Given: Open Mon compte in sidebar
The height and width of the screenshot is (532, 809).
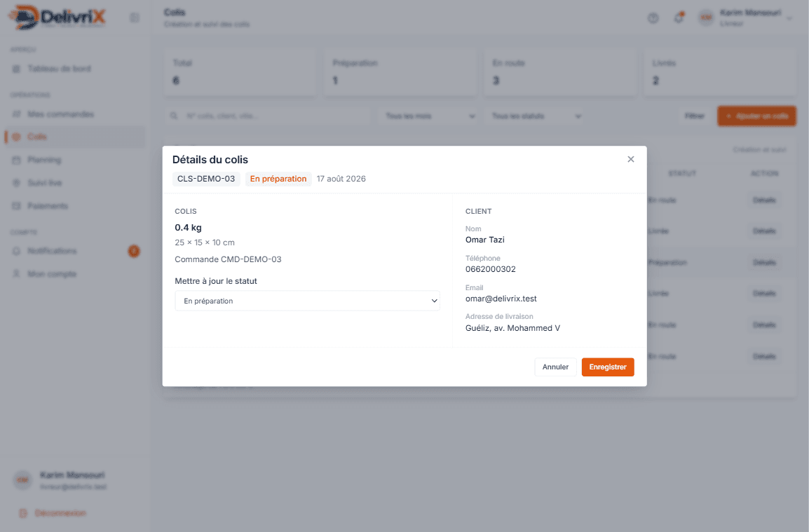Looking at the screenshot, I should (75, 273).
